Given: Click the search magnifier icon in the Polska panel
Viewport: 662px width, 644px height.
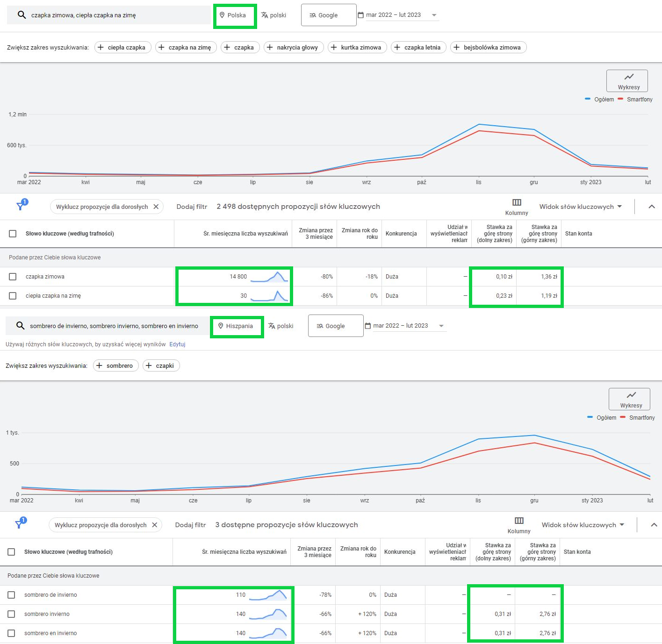Looking at the screenshot, I should (22, 15).
